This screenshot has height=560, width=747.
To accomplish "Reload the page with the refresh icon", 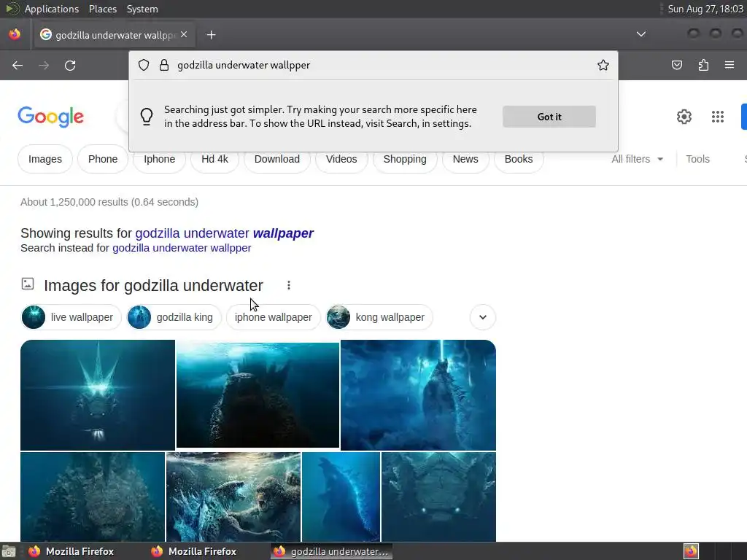I will (x=70, y=65).
